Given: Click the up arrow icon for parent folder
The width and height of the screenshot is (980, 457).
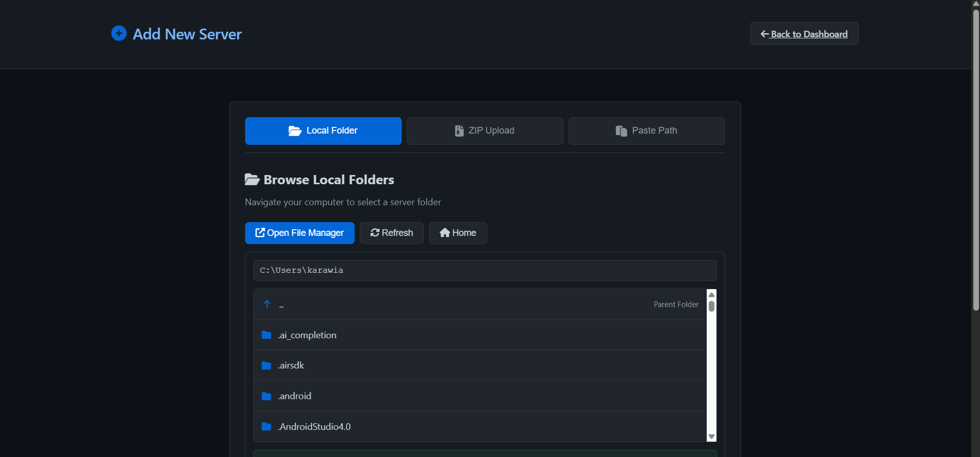Looking at the screenshot, I should (267, 304).
